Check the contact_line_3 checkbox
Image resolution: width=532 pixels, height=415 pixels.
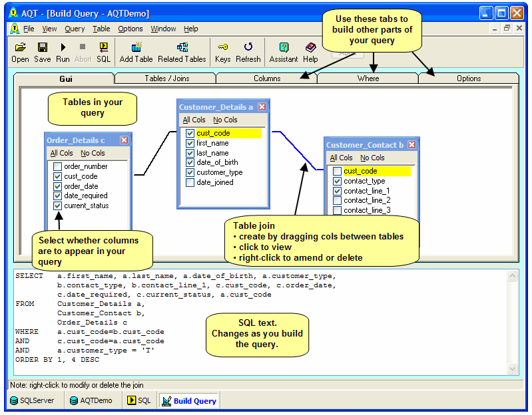337,210
